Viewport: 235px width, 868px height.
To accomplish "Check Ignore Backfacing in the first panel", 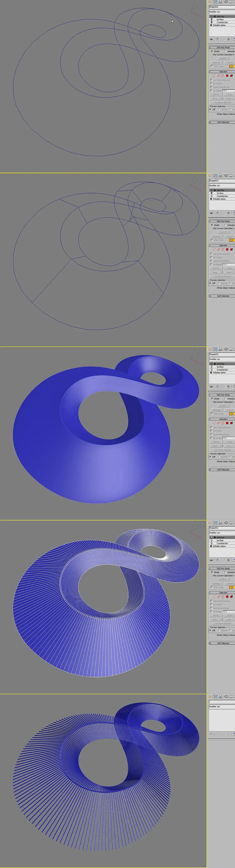I will coord(211,87).
